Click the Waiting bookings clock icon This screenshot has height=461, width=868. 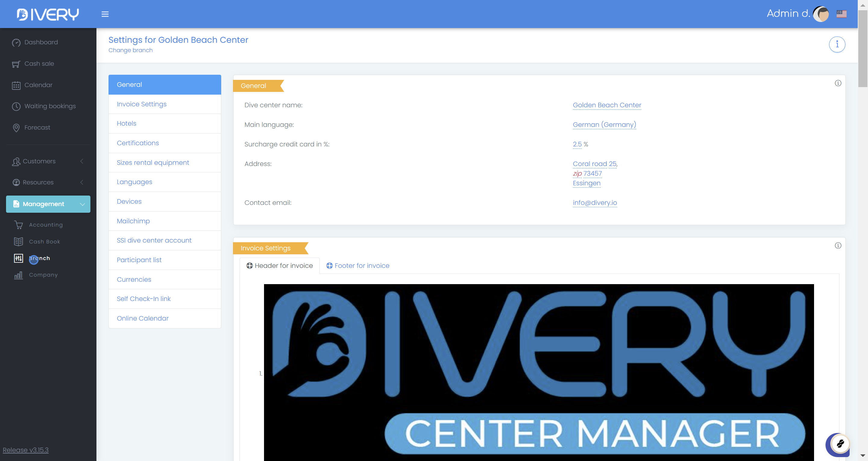tap(16, 106)
